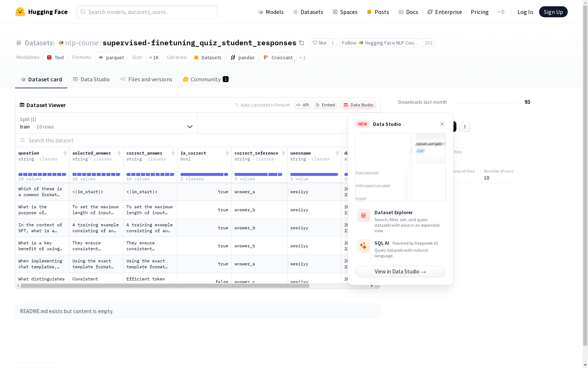Click the Text modality tag
Viewport: 588px width, 368px height.
click(55, 57)
